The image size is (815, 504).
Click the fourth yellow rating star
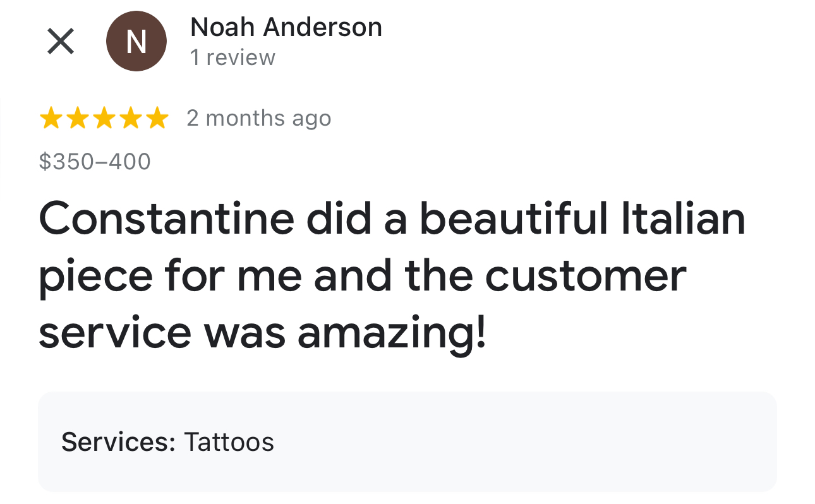pyautogui.click(x=130, y=118)
